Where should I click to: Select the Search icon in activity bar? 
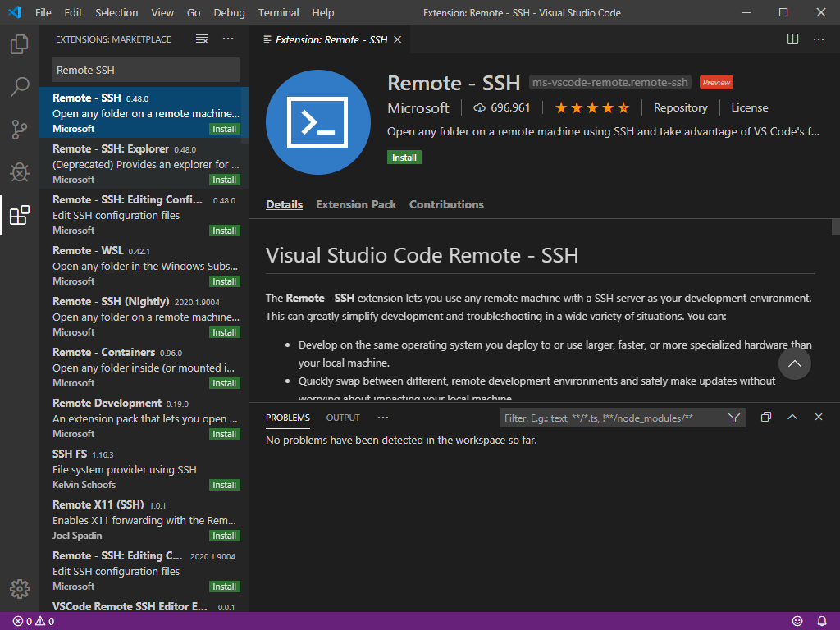coord(20,85)
